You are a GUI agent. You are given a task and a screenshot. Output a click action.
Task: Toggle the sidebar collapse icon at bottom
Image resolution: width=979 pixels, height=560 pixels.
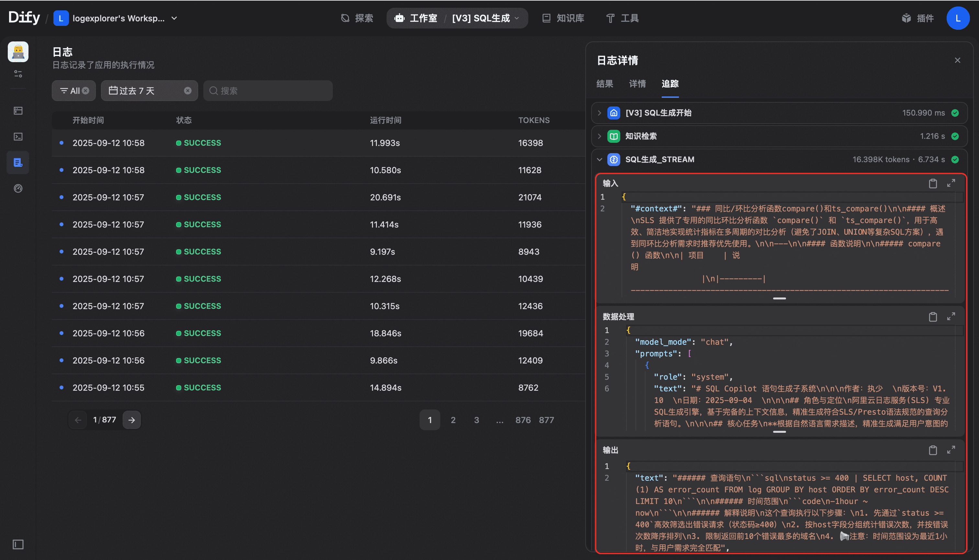coord(18,544)
